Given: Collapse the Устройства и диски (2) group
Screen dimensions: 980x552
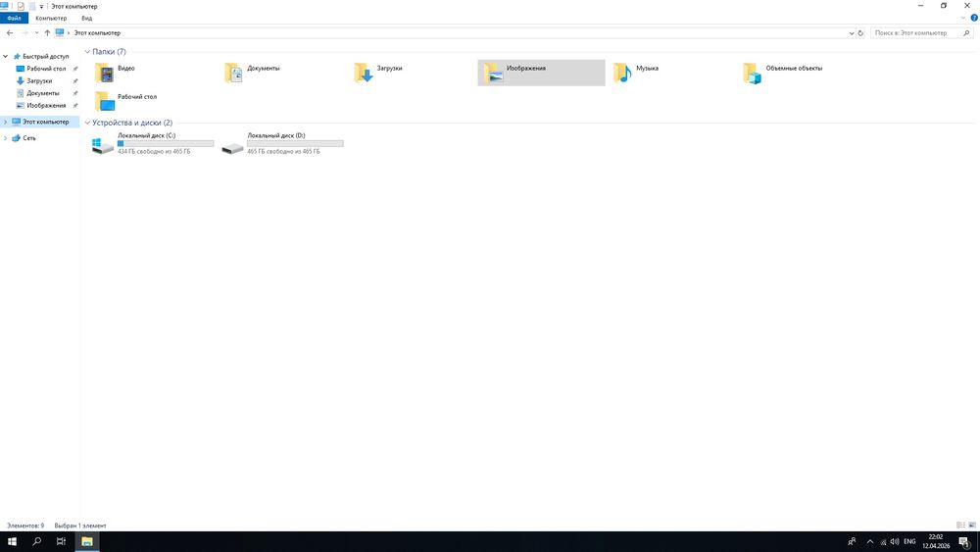Looking at the screenshot, I should pyautogui.click(x=87, y=123).
